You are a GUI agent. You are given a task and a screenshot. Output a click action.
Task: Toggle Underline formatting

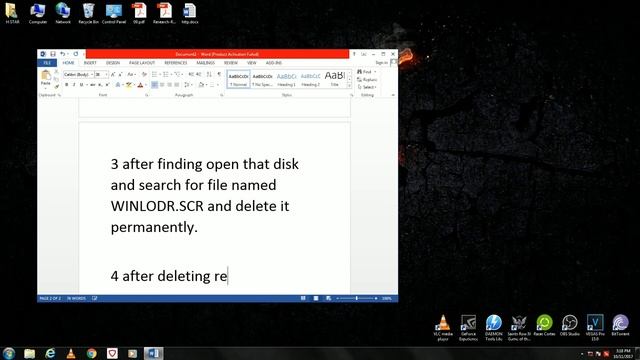(x=82, y=85)
